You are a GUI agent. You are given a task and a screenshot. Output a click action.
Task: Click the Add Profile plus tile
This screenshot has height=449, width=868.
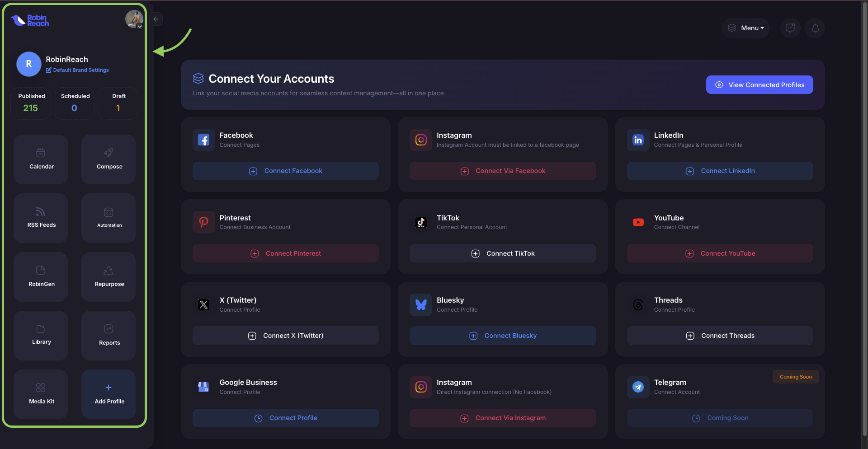[x=108, y=394]
